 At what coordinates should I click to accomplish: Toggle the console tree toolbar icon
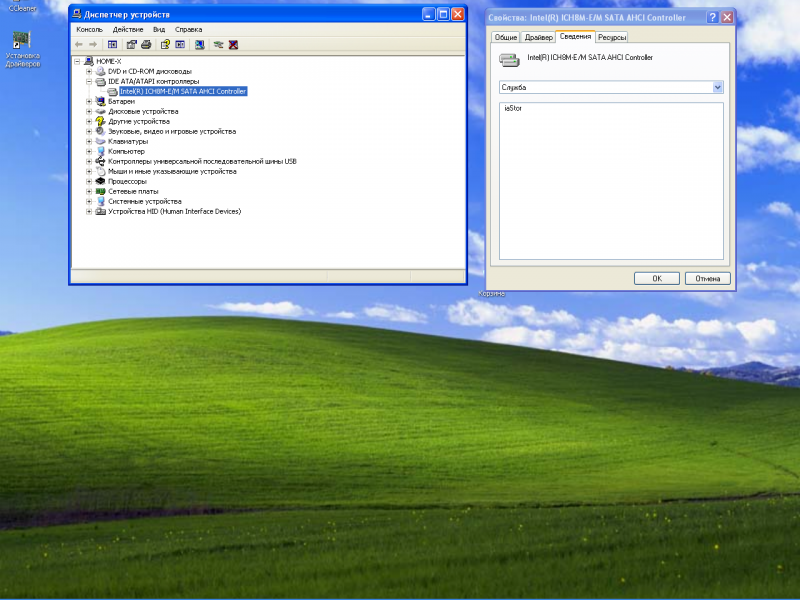tap(113, 45)
